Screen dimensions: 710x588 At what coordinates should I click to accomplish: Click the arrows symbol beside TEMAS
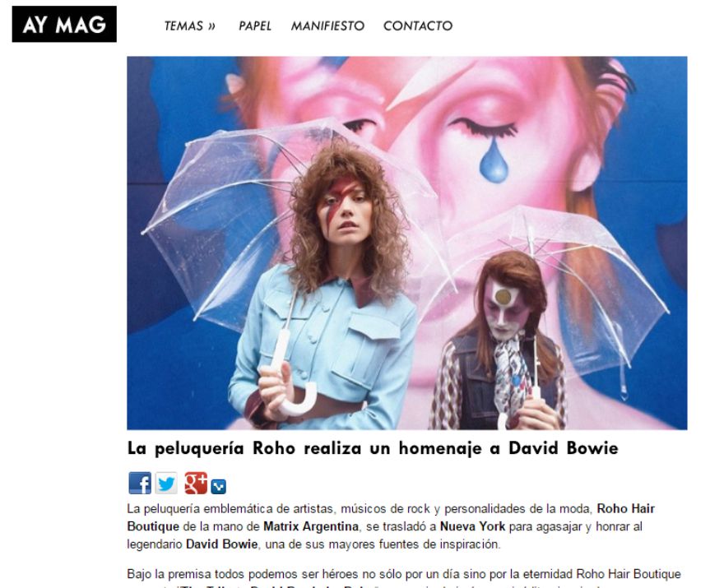click(211, 26)
